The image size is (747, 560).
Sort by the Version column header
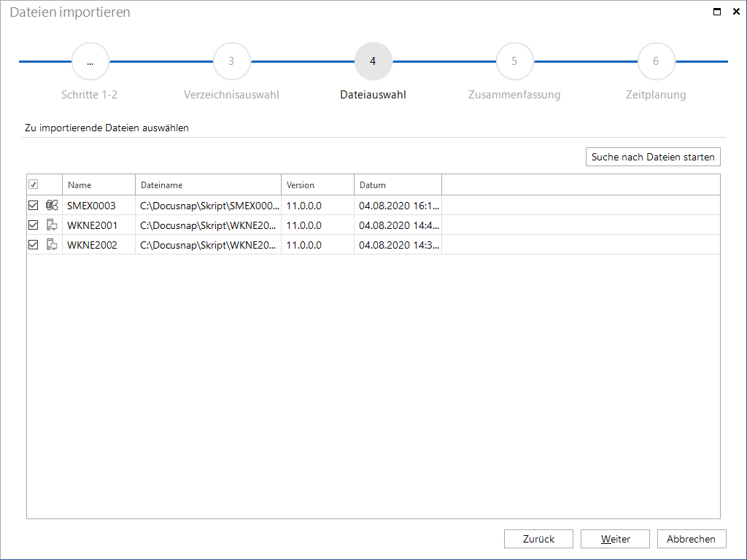[x=318, y=184]
